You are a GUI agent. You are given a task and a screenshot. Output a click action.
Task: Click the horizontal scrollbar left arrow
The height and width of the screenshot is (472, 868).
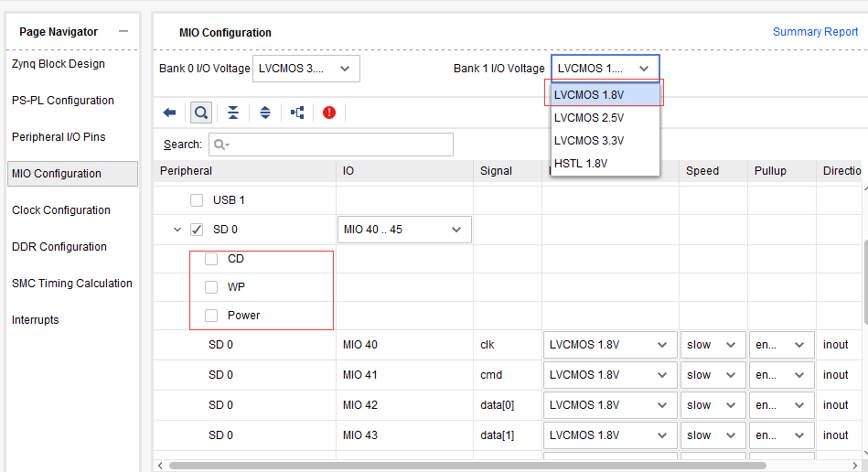161,466
